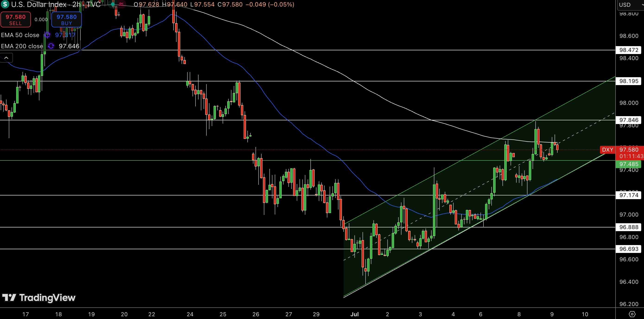This screenshot has height=319, width=644.
Task: Click the Jul label on the time axis
Action: coord(354,314)
